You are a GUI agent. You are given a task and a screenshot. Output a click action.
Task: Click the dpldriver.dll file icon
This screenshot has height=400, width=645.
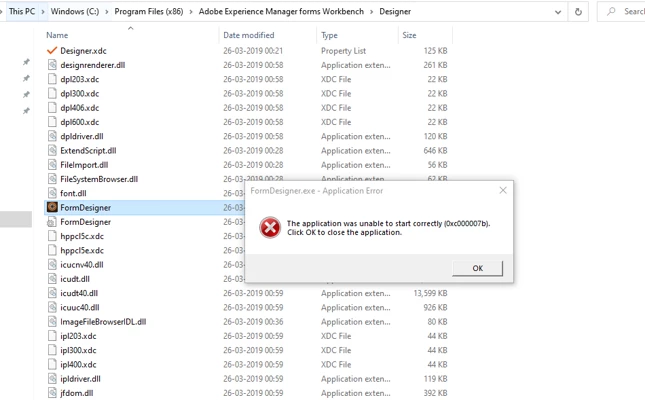click(52, 136)
